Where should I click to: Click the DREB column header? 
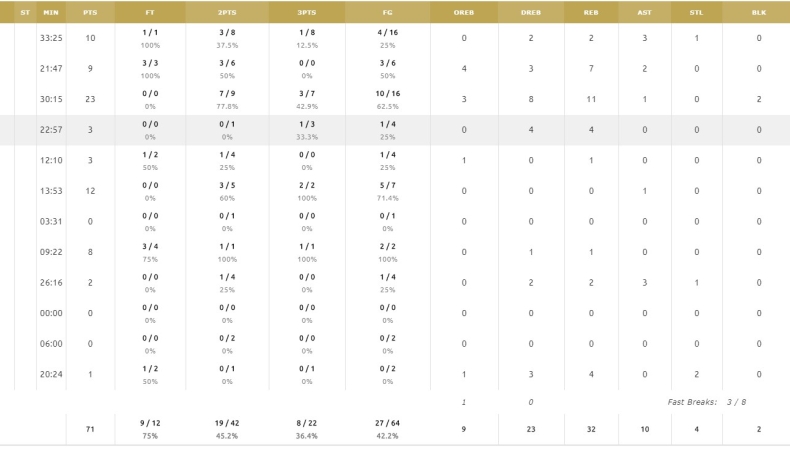[x=531, y=12]
